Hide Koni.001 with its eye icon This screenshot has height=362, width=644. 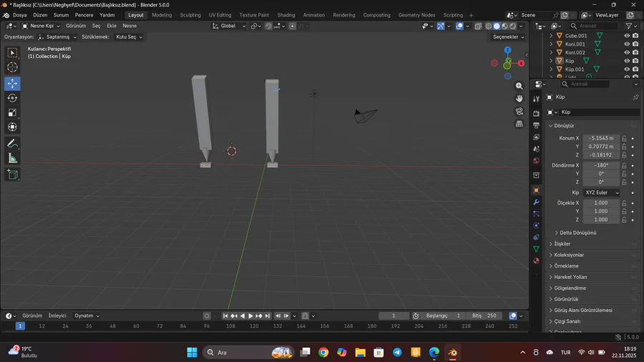click(x=627, y=44)
